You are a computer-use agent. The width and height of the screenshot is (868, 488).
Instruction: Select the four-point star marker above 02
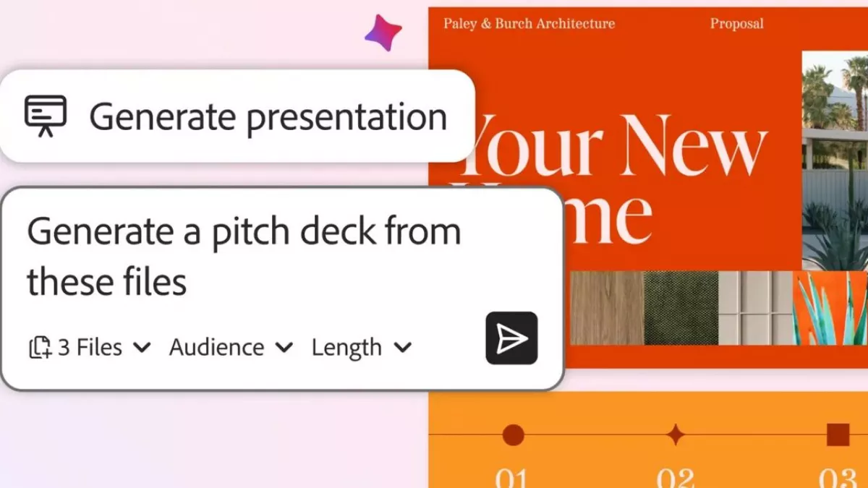pos(676,435)
